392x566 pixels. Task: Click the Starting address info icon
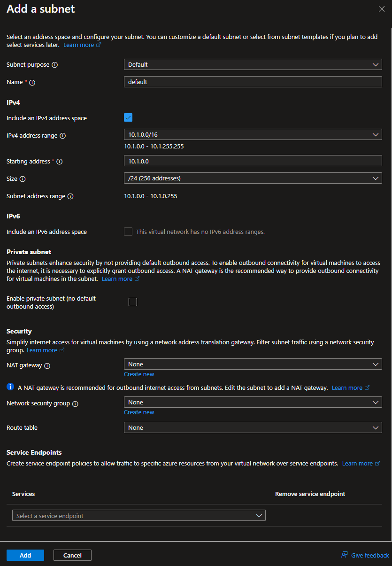tap(60, 162)
